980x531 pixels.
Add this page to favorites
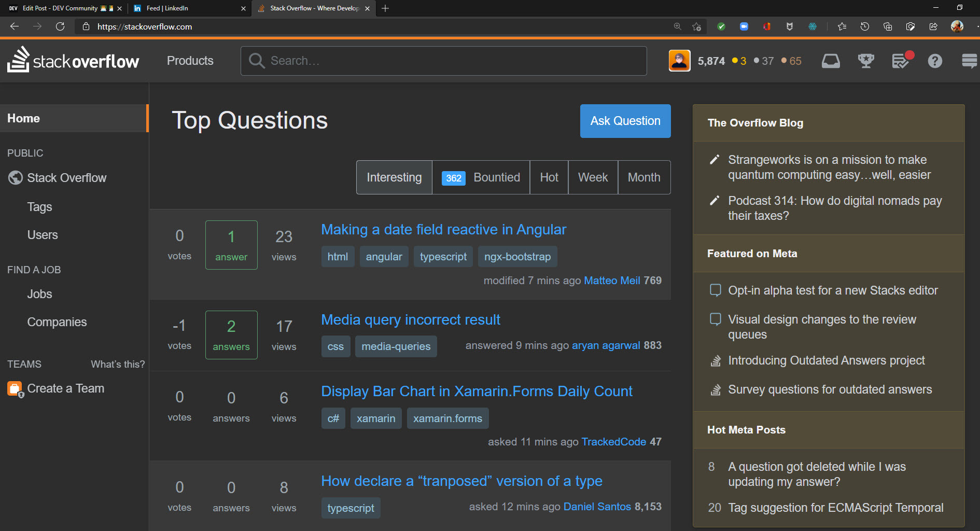696,26
